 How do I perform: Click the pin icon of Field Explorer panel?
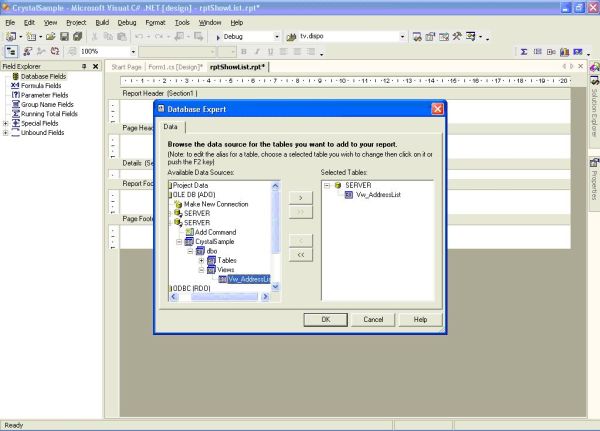(x=84, y=67)
